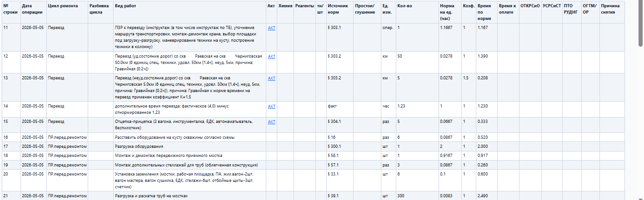Image resolution: width=644 pixels, height=200 pixels.
Task: Select time value '2.490' in row 21
Action: [x=486, y=195]
